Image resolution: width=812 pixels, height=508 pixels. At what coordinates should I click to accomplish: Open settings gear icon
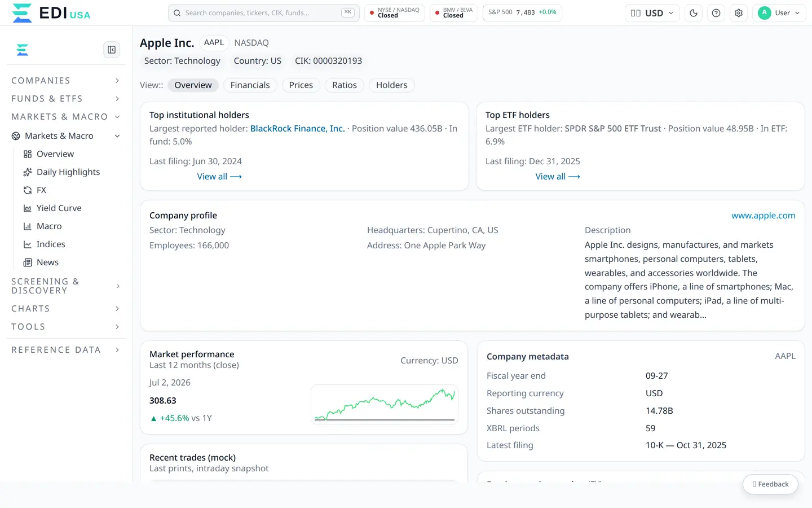coord(739,13)
